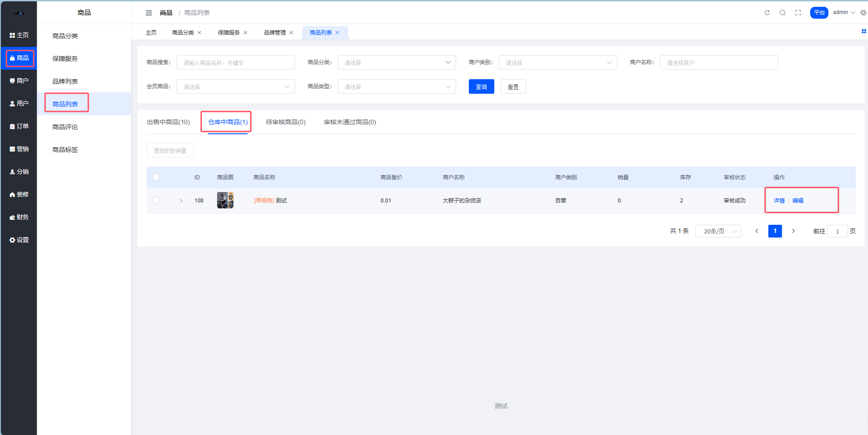
Task: Click the 编辑 link for product 测试
Action: pos(797,201)
